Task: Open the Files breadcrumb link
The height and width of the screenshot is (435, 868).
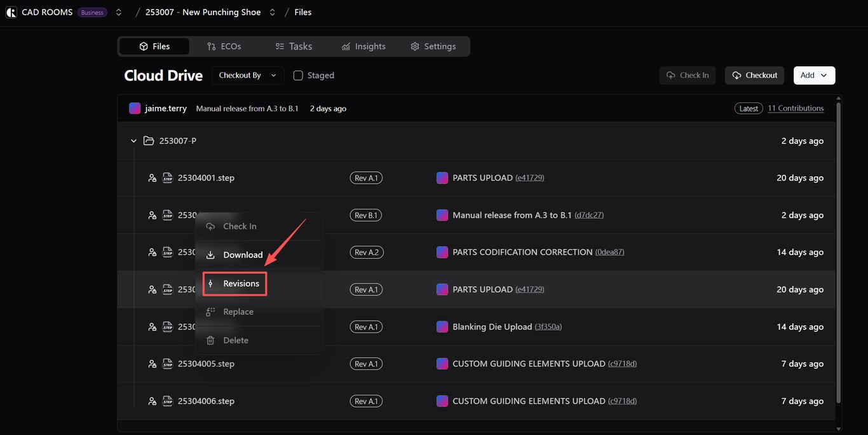Action: [303, 12]
